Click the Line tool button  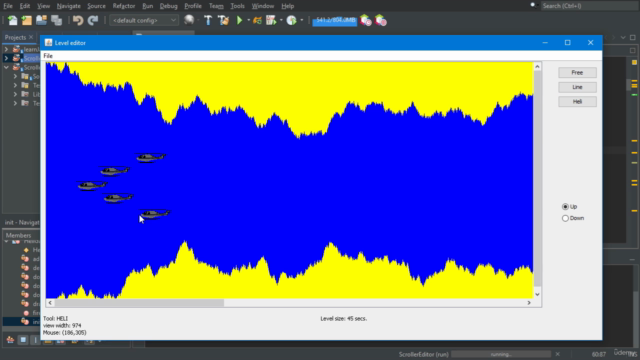click(577, 87)
